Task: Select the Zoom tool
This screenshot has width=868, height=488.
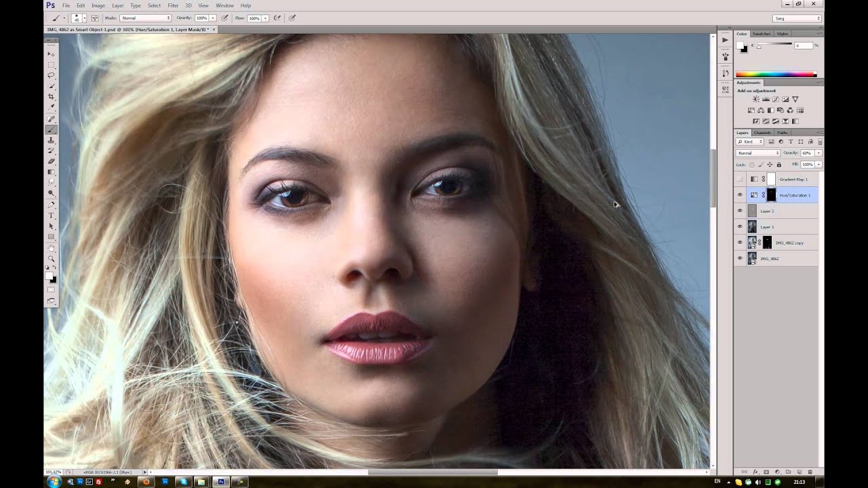Action: (52, 259)
